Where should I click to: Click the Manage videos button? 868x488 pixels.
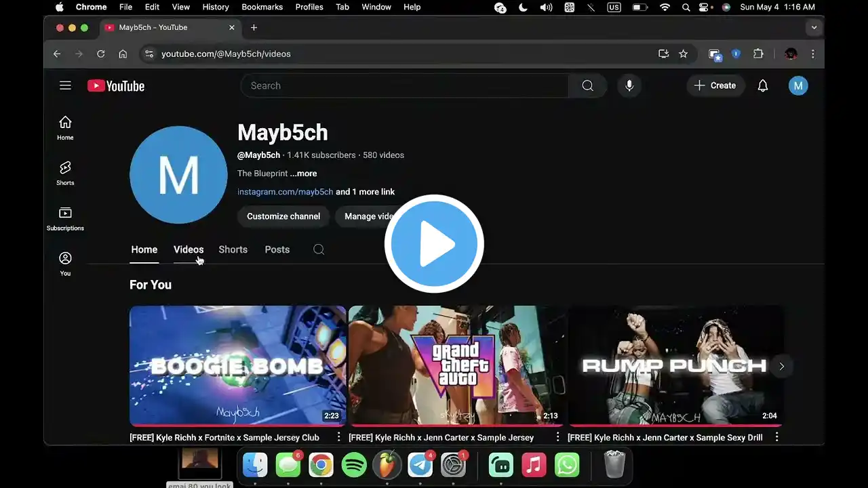[x=372, y=216]
